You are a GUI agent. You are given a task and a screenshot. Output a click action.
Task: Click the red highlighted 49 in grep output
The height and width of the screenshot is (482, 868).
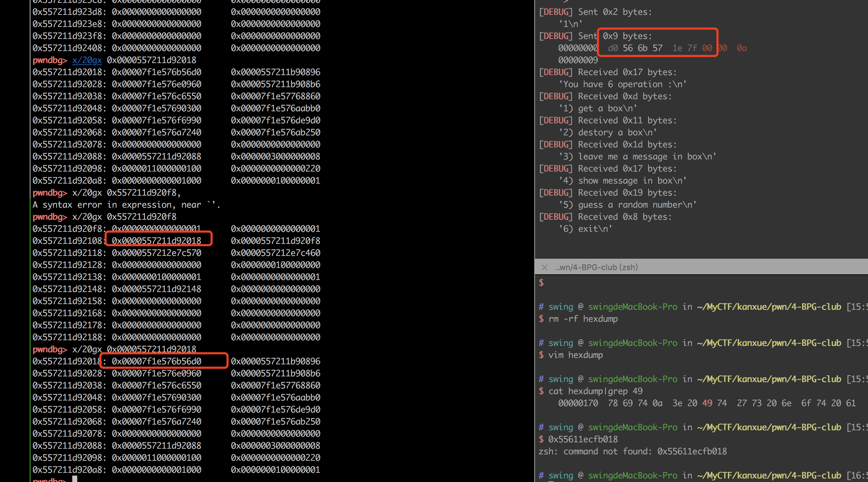coord(707,403)
